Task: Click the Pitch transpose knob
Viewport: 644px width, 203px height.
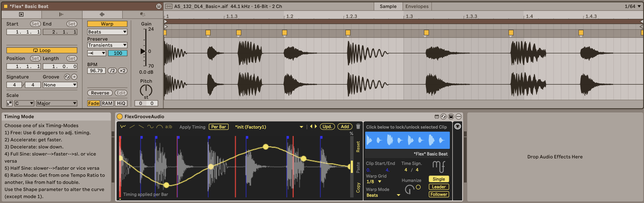Action: (x=146, y=90)
